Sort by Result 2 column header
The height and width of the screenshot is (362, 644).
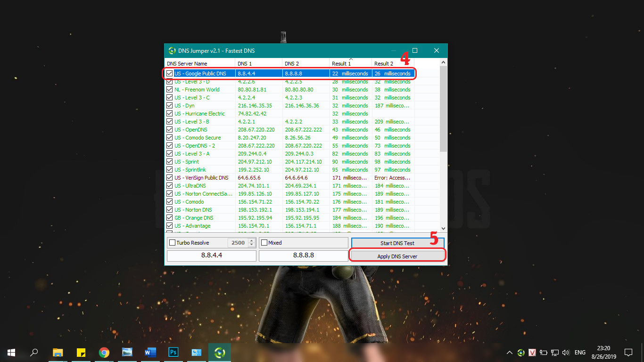[393, 64]
